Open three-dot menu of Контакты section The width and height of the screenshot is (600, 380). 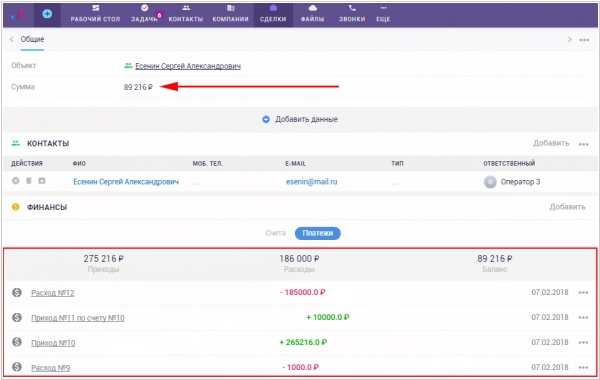(x=584, y=144)
